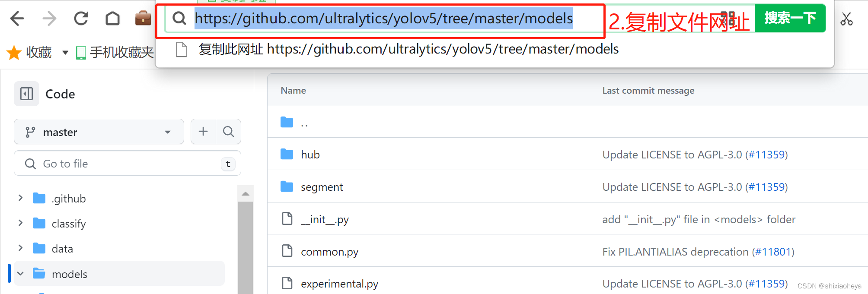Open the experimental.py file
This screenshot has height=294, width=868.
point(339,284)
